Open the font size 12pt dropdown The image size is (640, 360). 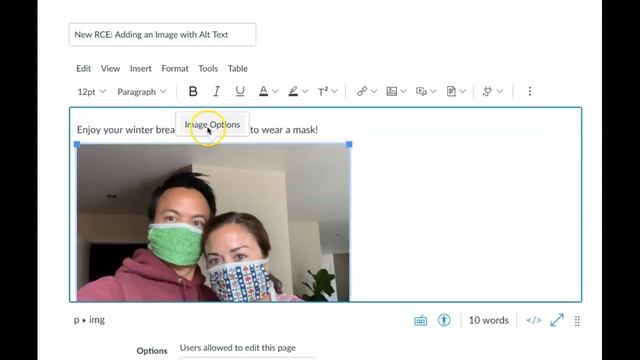91,92
